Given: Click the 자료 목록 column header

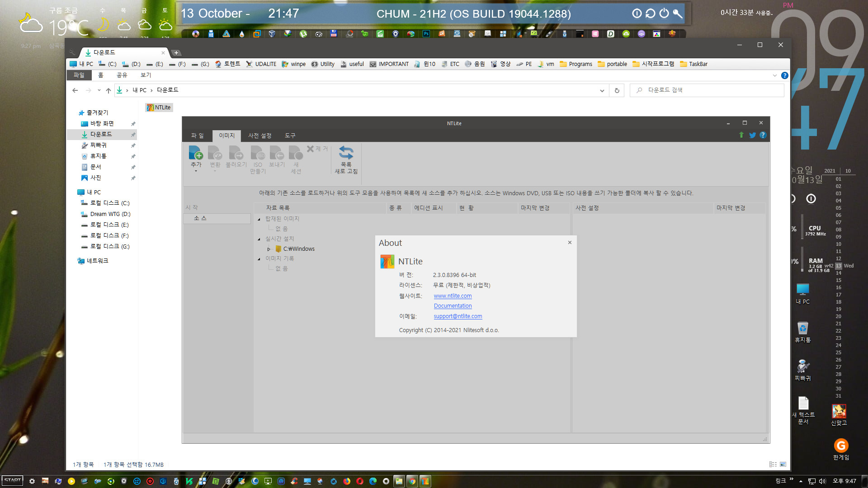Looking at the screenshot, I should (319, 208).
